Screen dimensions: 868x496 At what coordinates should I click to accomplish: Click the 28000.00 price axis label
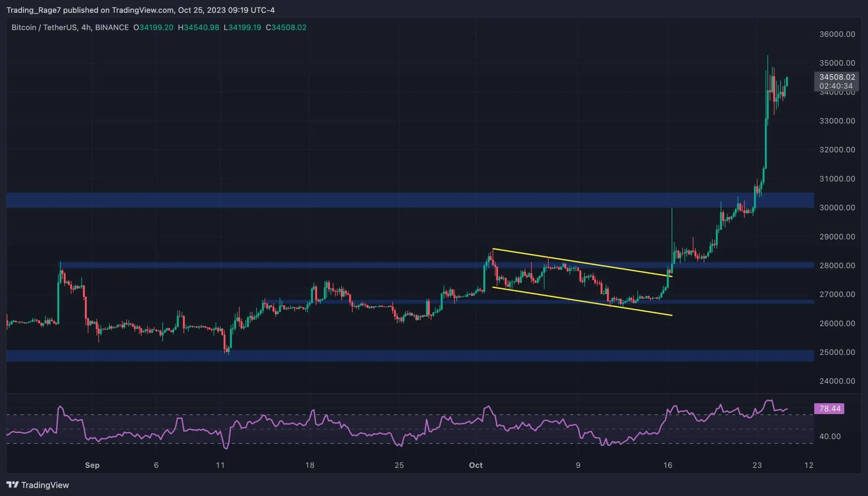point(837,265)
